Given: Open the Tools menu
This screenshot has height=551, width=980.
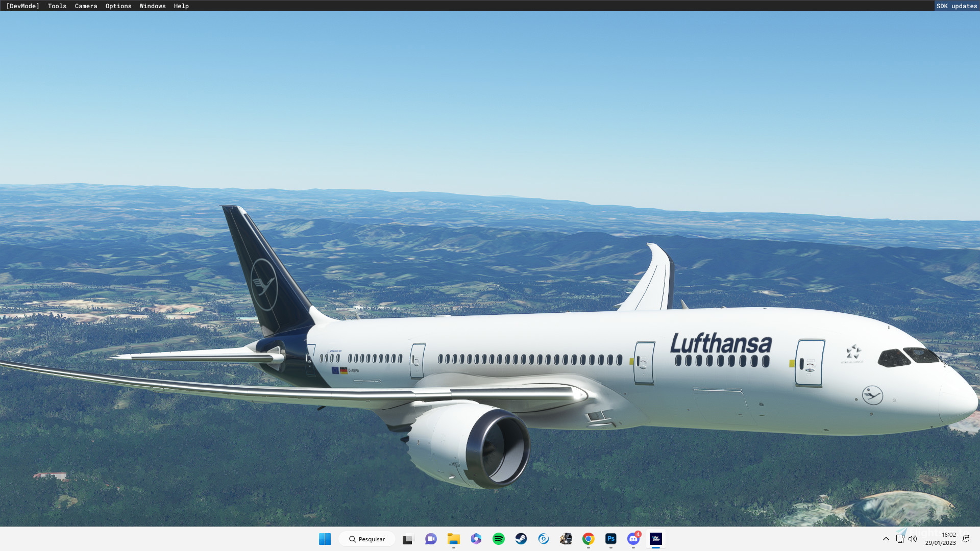Looking at the screenshot, I should (x=57, y=6).
